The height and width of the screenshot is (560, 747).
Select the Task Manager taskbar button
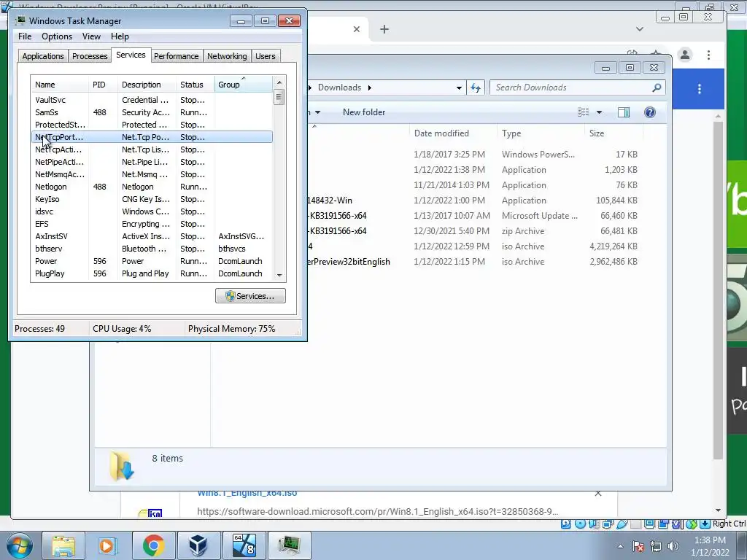(289, 545)
